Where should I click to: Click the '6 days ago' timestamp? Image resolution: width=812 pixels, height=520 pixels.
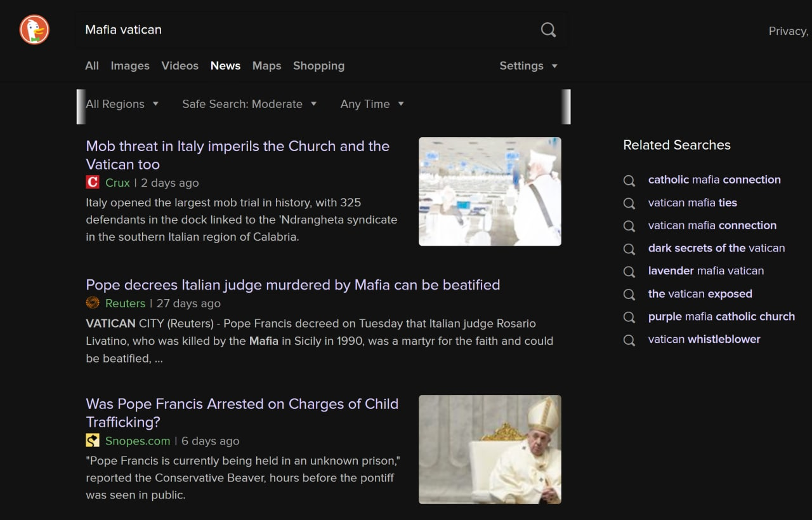(211, 441)
